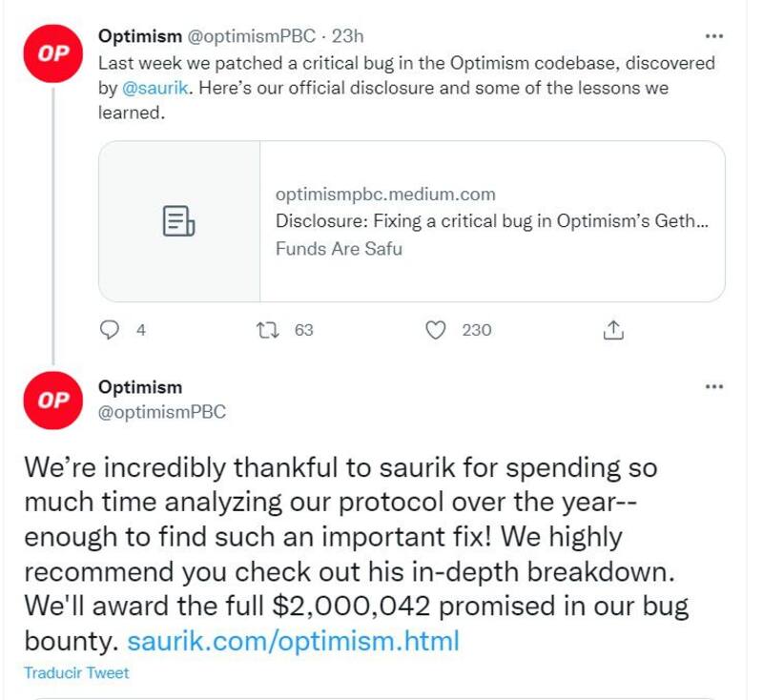The width and height of the screenshot is (763, 700).
Task: Share the first Optimism tweet
Action: pyautogui.click(x=613, y=330)
